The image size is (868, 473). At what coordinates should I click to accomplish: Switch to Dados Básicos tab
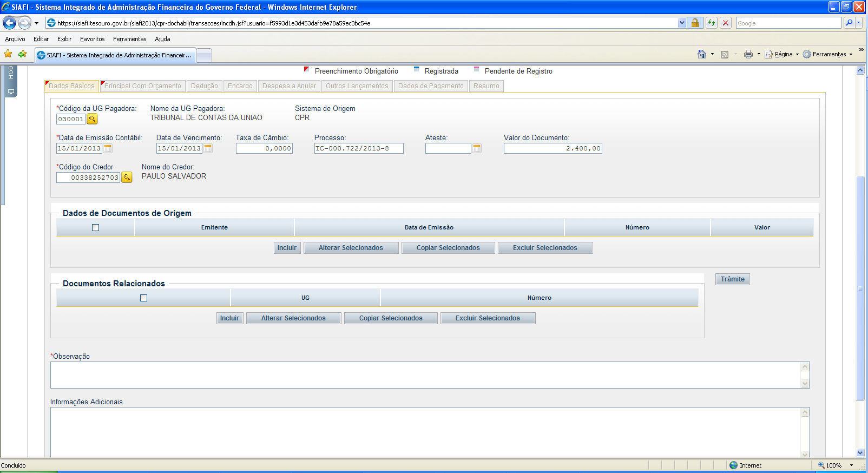pos(71,86)
